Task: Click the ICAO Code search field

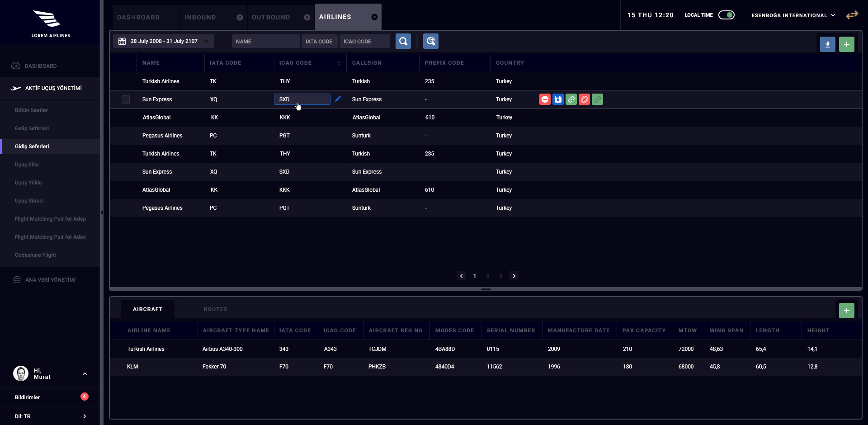Action: (365, 41)
